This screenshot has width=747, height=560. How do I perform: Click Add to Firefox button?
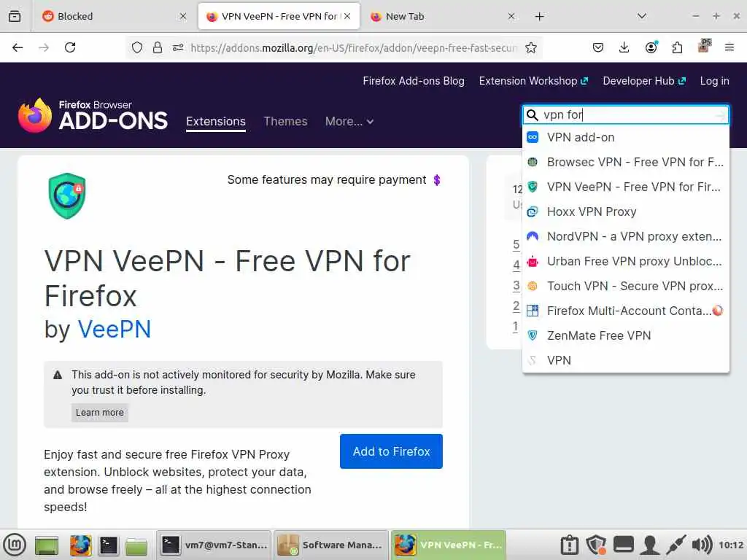(x=391, y=451)
